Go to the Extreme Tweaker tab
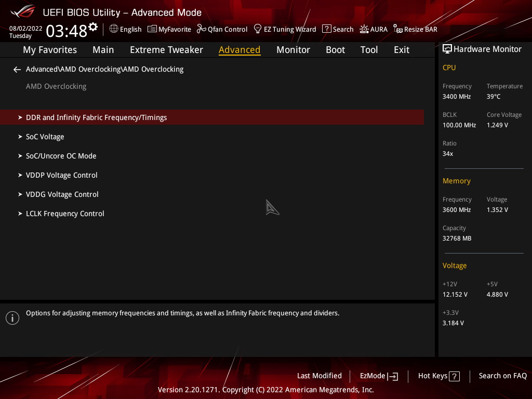This screenshot has height=399, width=532. pyautogui.click(x=166, y=50)
